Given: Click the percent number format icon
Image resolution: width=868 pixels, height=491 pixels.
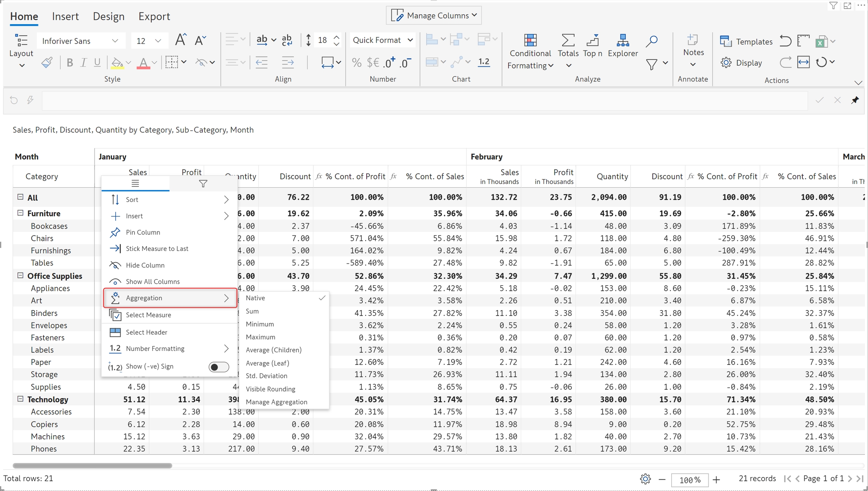Looking at the screenshot, I should [356, 63].
